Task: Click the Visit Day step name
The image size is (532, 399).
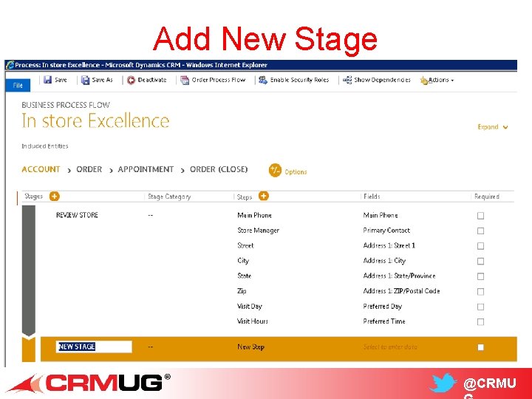Action: click(x=250, y=307)
